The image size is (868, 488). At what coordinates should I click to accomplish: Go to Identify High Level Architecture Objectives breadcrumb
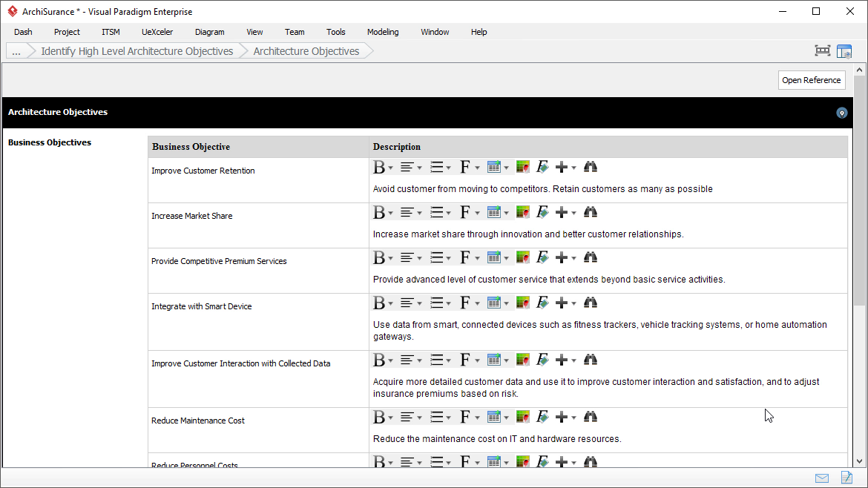137,51
